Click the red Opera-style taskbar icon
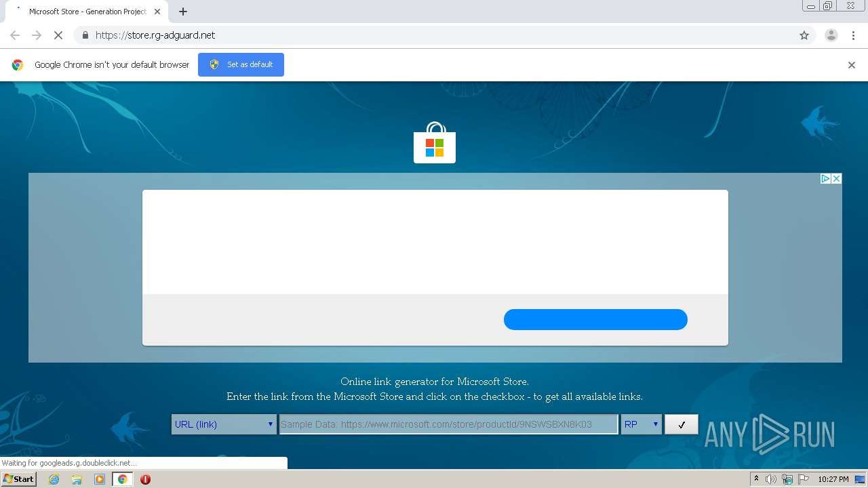Image resolution: width=868 pixels, height=488 pixels. 145,479
